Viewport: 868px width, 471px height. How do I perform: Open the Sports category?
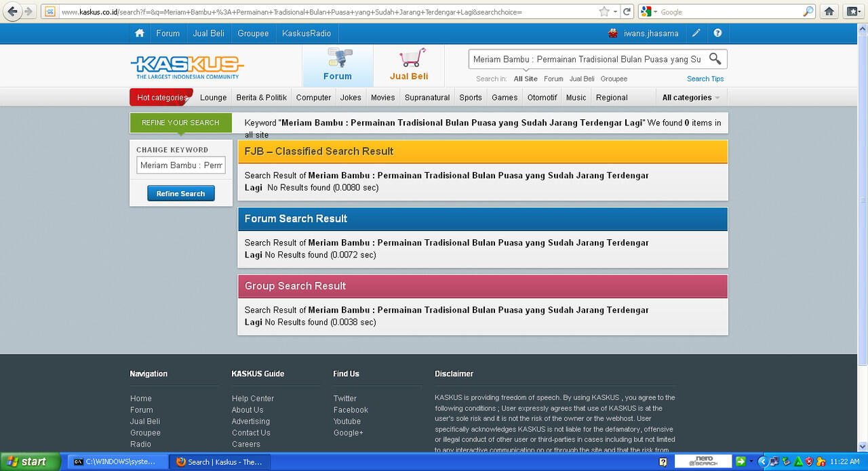pos(471,98)
